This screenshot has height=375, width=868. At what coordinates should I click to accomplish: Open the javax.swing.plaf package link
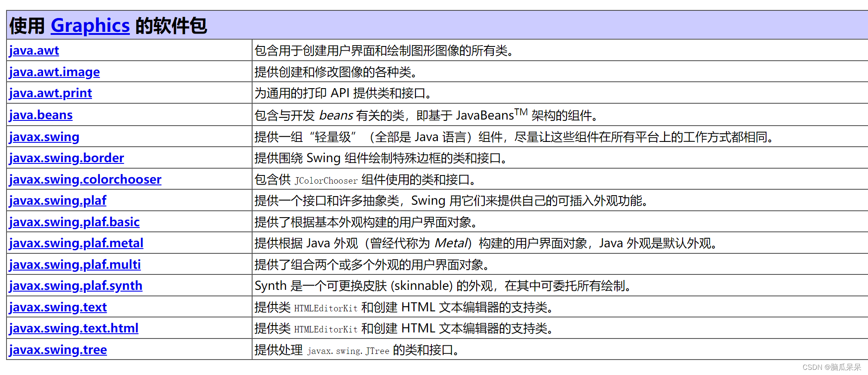(x=58, y=200)
